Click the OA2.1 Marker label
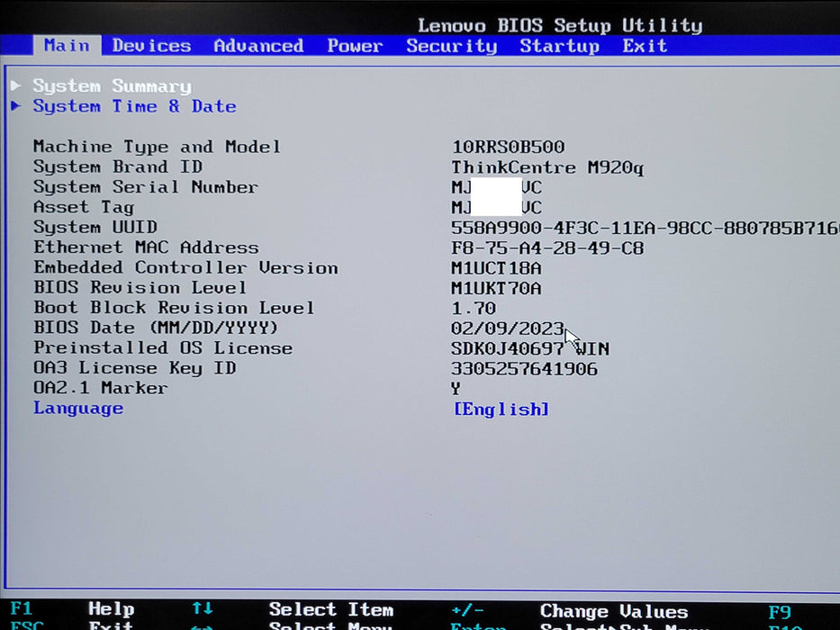840x630 pixels. pyautogui.click(x=101, y=388)
